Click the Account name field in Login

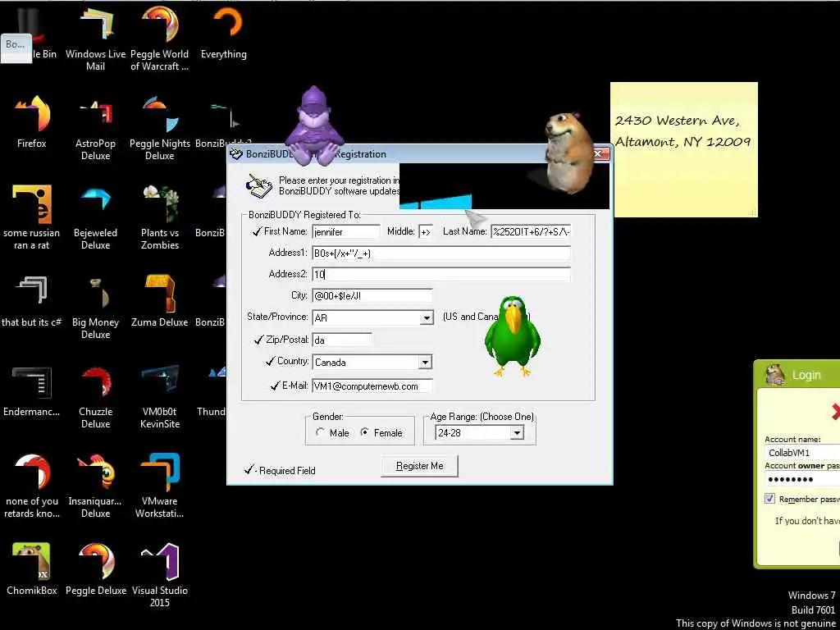tap(802, 453)
